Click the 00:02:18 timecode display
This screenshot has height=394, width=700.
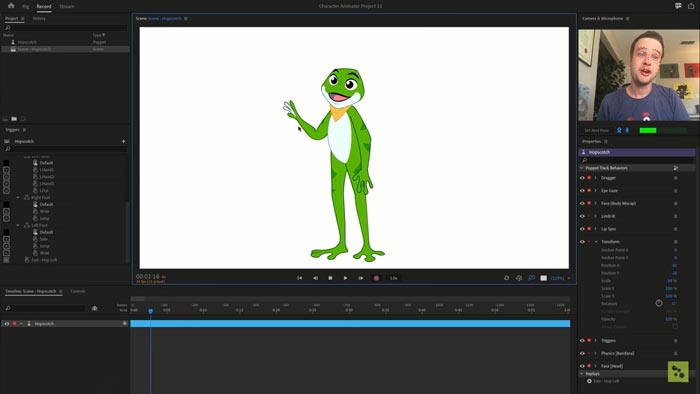coord(148,277)
